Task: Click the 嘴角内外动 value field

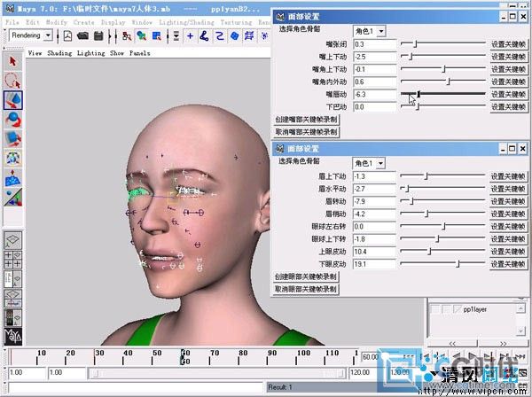Action: coord(375,82)
